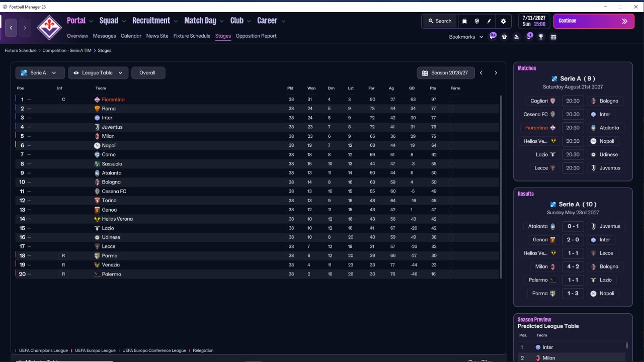Expand the Squad menu chevron
The height and width of the screenshot is (362, 644).
click(123, 21)
